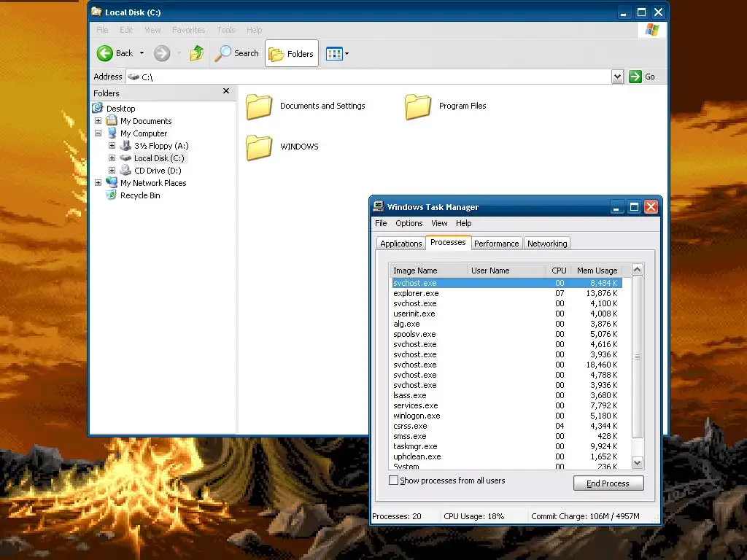The width and height of the screenshot is (747, 560).
Task: Switch to the Networking tab
Action: coord(547,244)
